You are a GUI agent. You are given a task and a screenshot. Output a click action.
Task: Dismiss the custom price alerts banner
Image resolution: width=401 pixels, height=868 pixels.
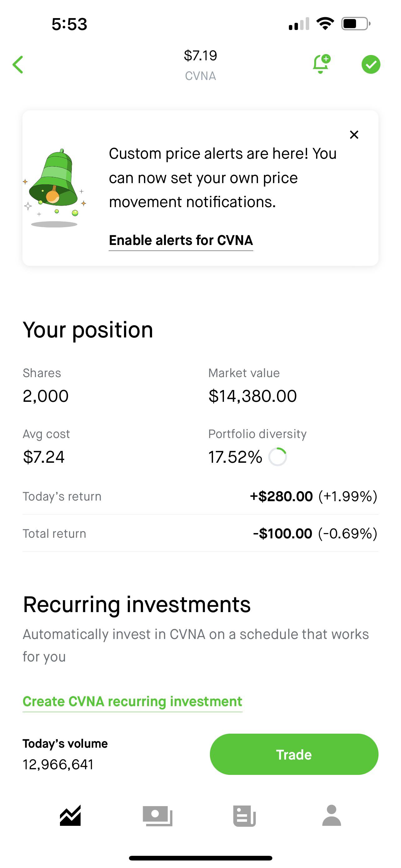354,135
